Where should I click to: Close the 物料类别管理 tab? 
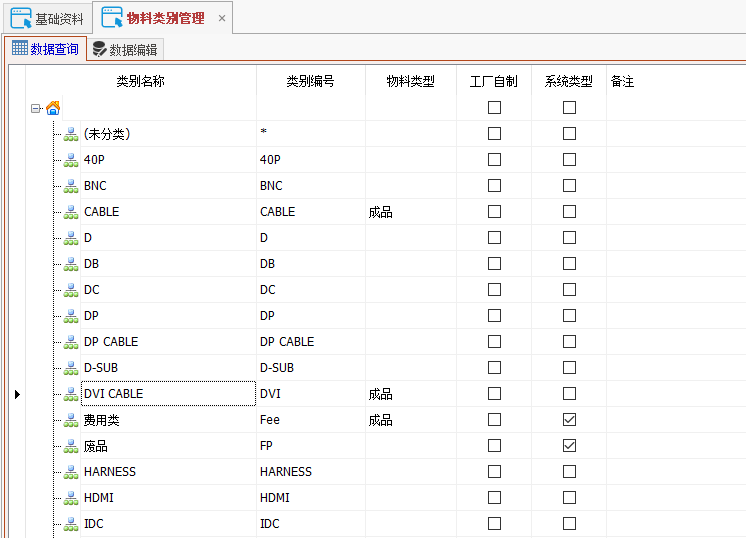point(222,19)
